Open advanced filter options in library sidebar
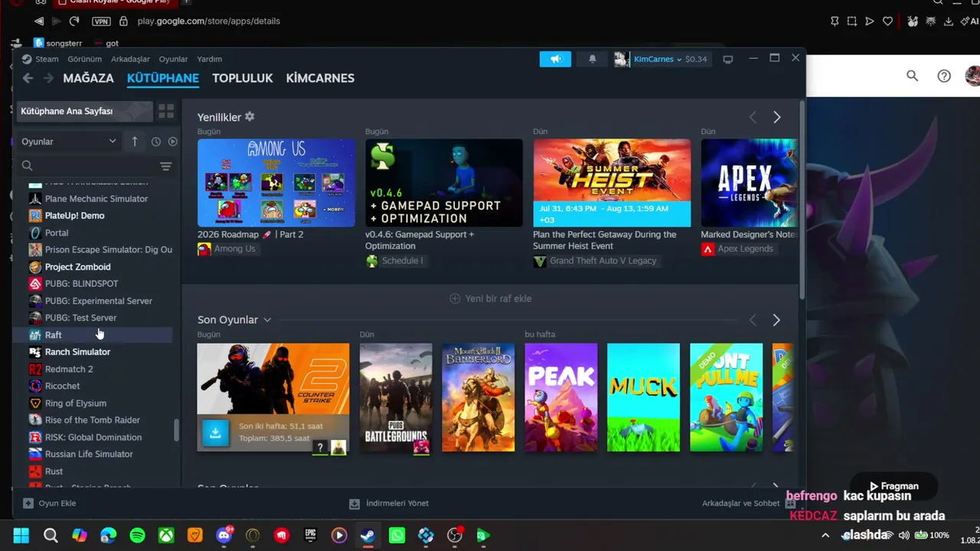Screen dimensions: 980x551 [x=165, y=166]
